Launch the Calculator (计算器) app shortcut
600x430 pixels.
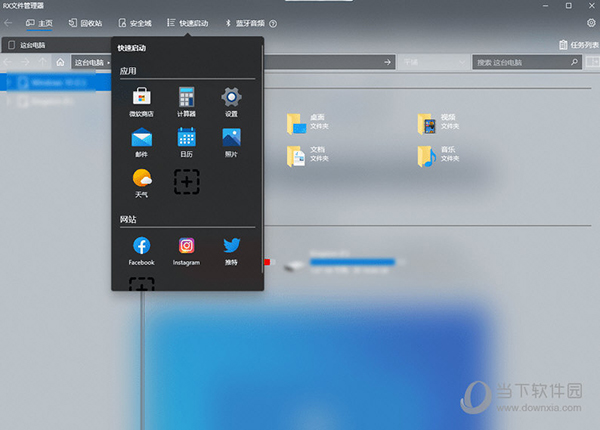pyautogui.click(x=186, y=102)
